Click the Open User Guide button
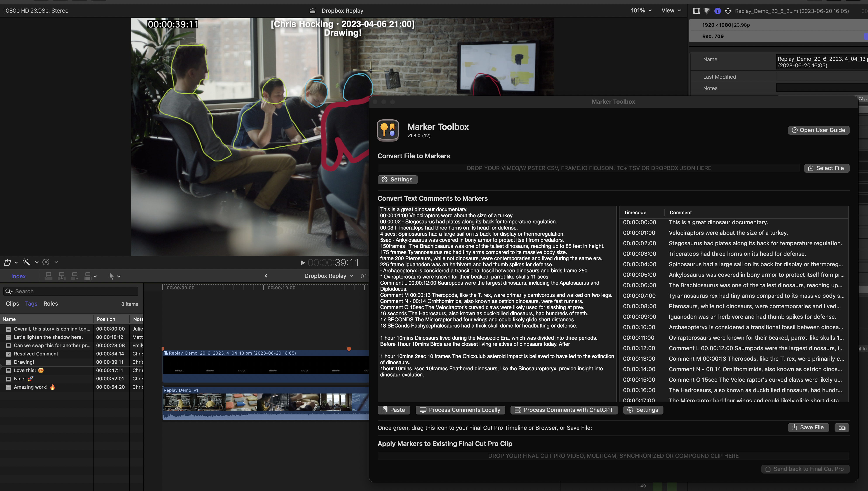The width and height of the screenshot is (868, 491). tap(818, 130)
